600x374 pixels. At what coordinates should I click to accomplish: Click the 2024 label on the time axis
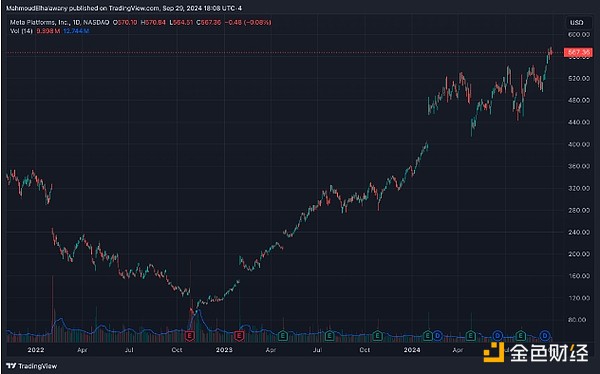[412, 350]
